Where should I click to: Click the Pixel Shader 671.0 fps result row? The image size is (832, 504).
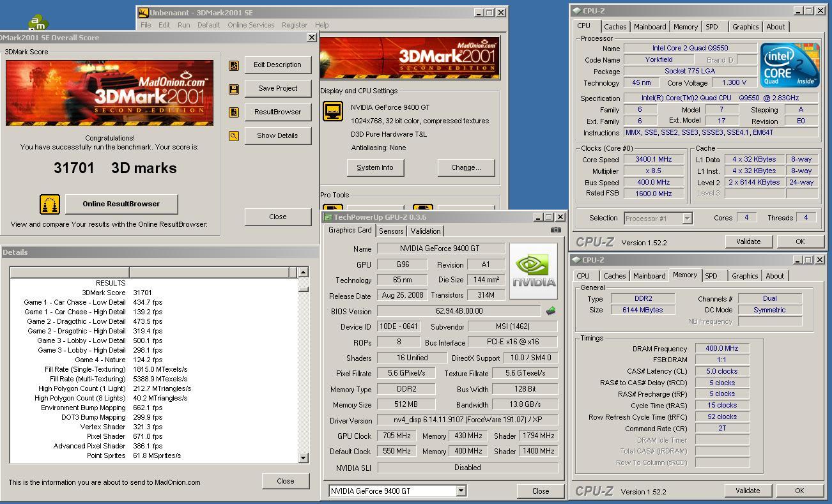click(153, 436)
